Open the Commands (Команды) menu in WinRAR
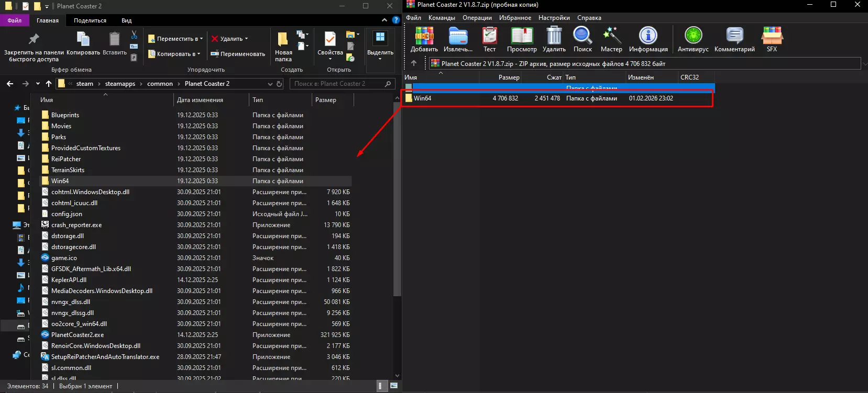 point(442,18)
